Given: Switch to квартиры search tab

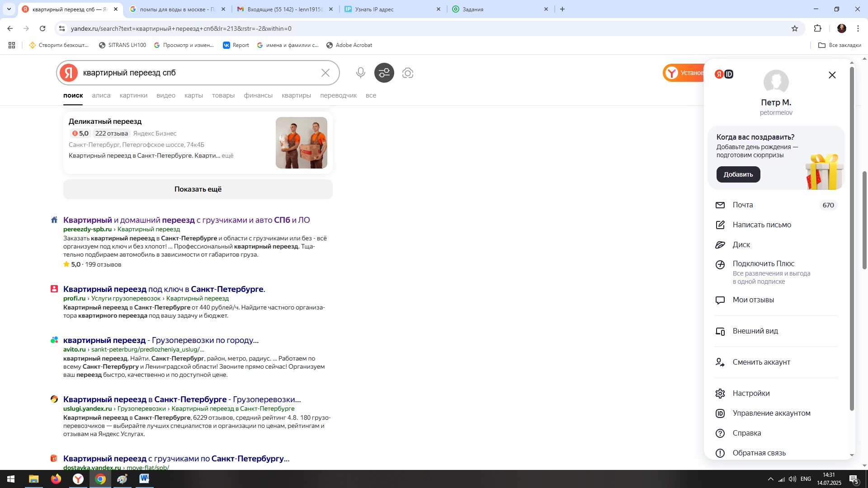Looking at the screenshot, I should pyautogui.click(x=296, y=95).
